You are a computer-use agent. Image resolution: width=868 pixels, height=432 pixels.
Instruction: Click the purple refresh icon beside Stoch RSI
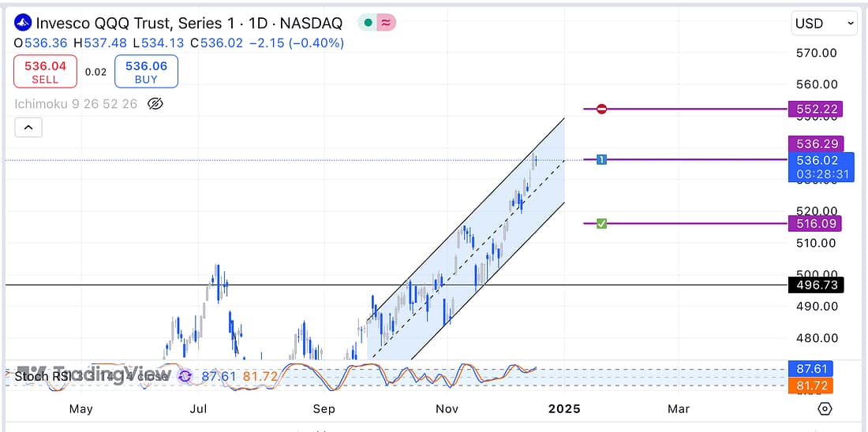pyautogui.click(x=185, y=377)
